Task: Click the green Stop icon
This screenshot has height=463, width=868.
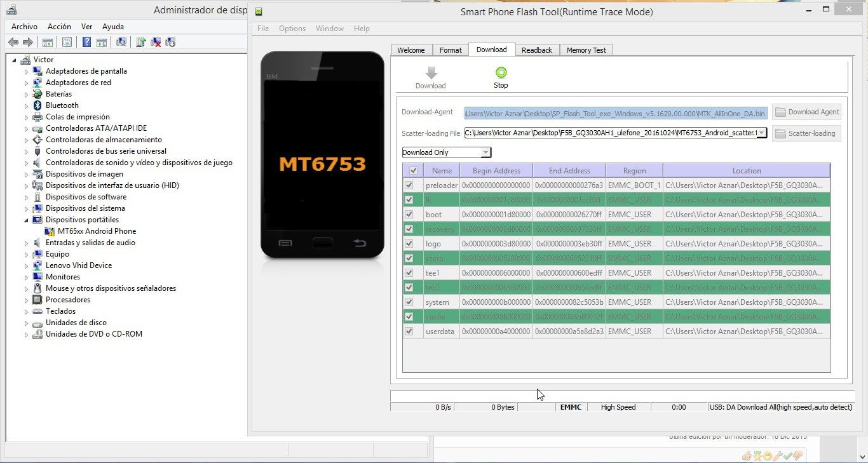Action: click(x=501, y=72)
